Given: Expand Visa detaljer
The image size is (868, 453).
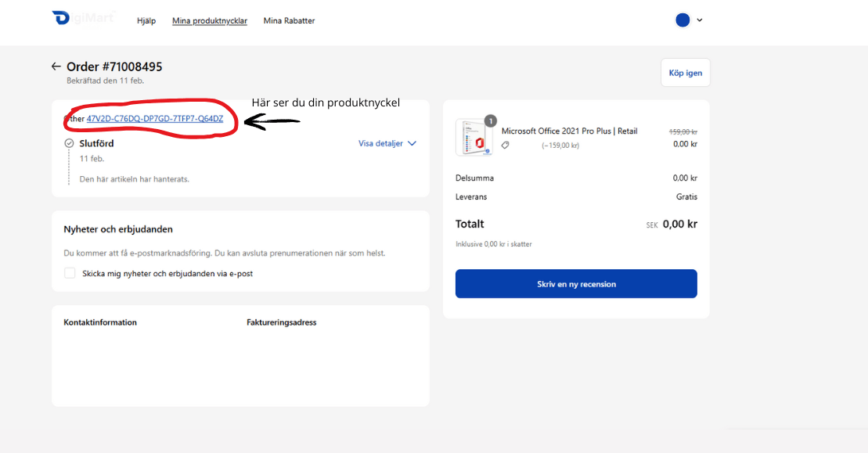Looking at the screenshot, I should (x=387, y=143).
